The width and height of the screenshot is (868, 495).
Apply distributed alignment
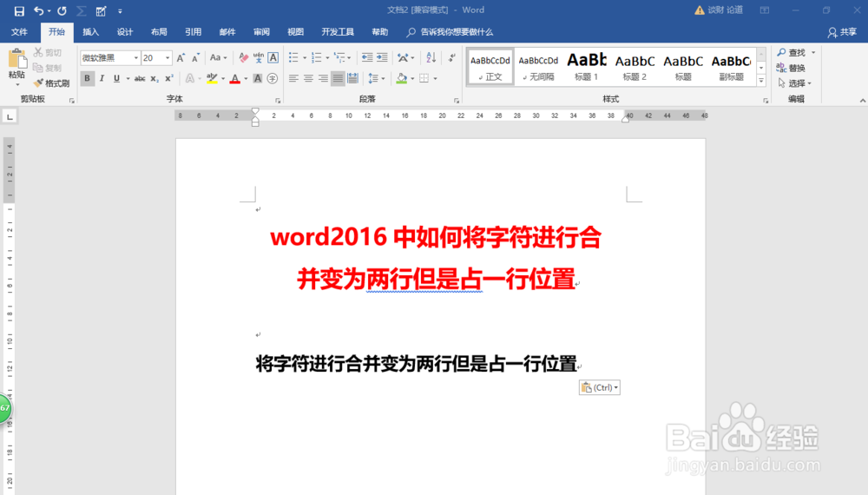[352, 79]
